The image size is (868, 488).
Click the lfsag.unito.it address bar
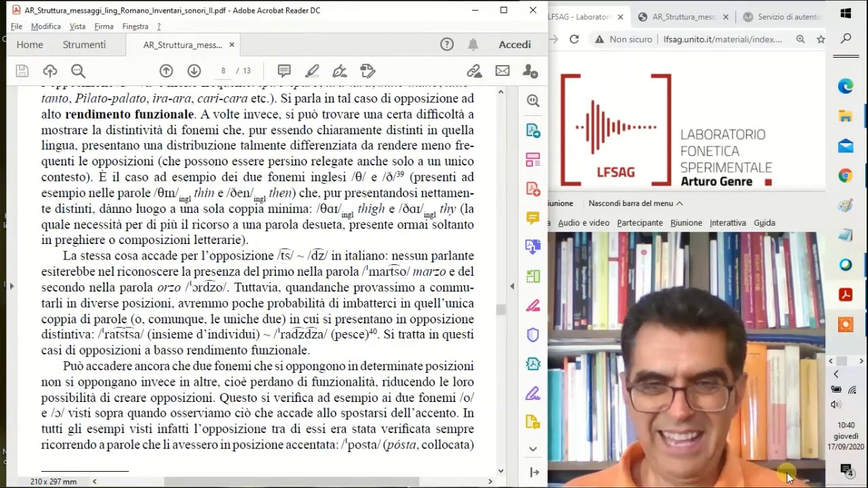pyautogui.click(x=724, y=39)
